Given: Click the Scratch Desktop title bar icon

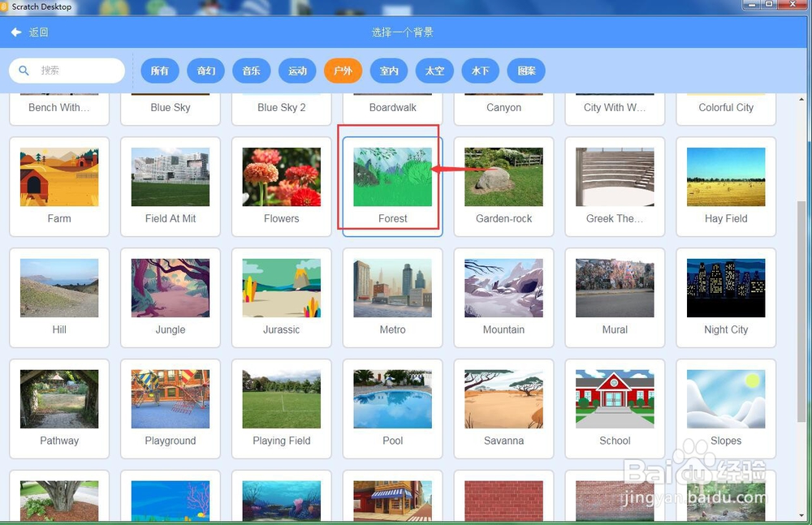Looking at the screenshot, I should 3,6.
